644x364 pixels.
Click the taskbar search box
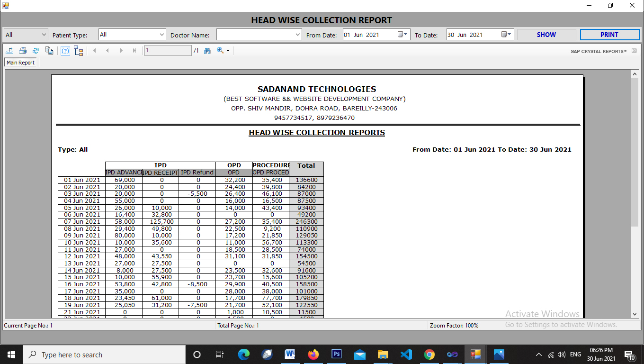click(x=104, y=355)
